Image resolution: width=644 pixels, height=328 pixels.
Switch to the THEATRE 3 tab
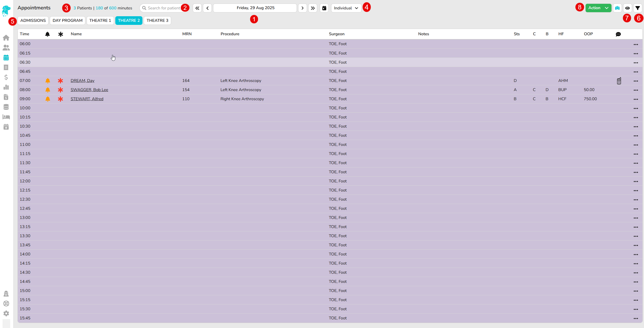[157, 21]
